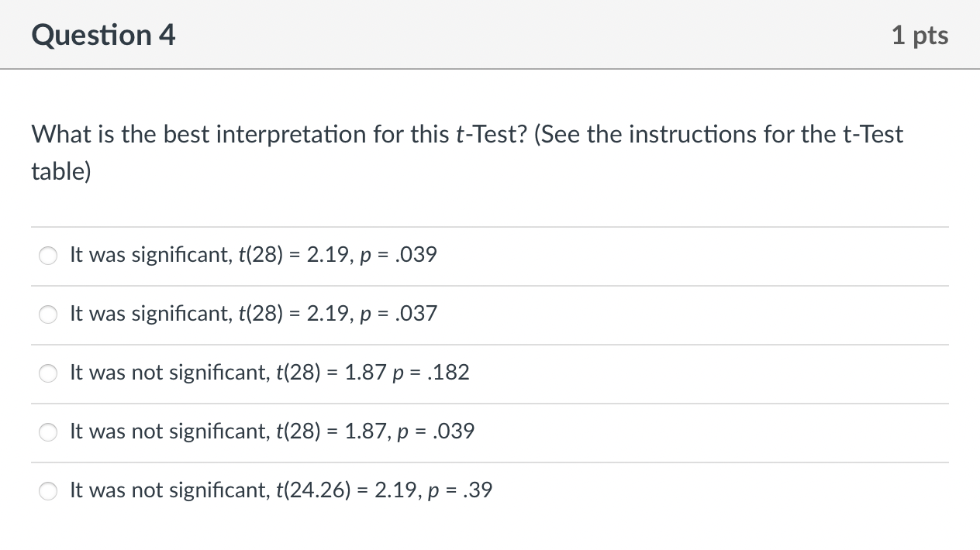Click answer text 'It was significant, t(28) = 2.19, p = .039'
The height and width of the screenshot is (550, 980).
253,255
